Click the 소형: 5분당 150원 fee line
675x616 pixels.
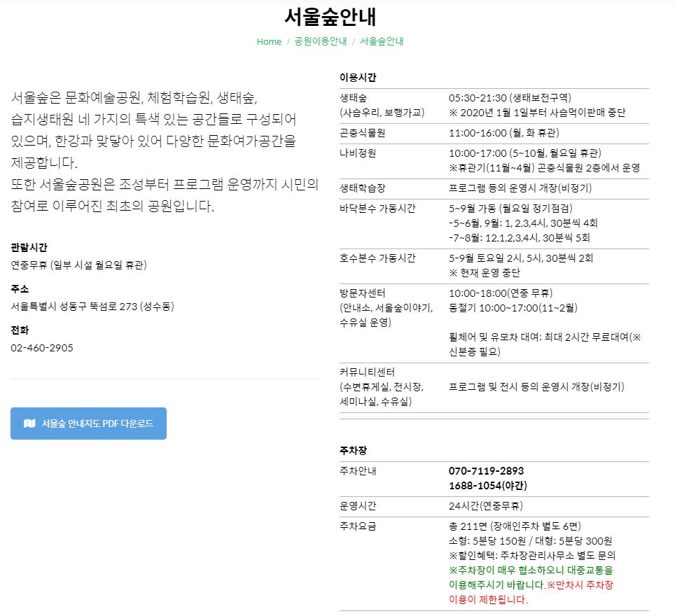530,540
